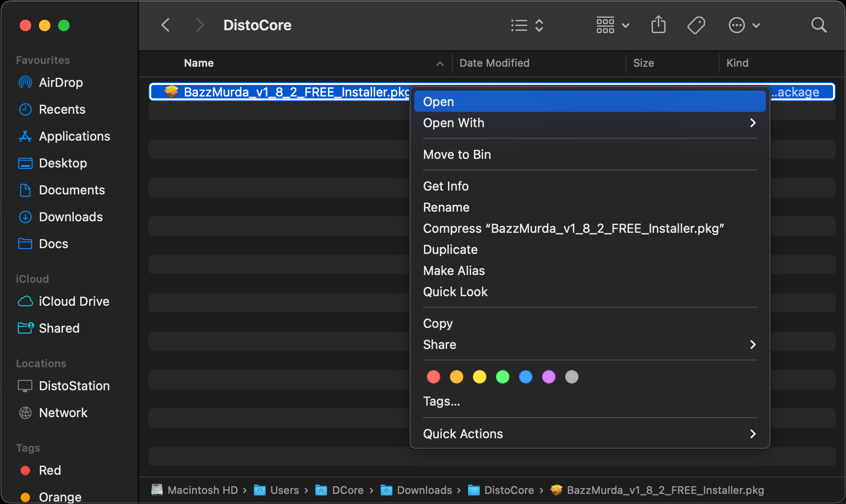
Task: Choose Quick Look
Action: point(590,292)
